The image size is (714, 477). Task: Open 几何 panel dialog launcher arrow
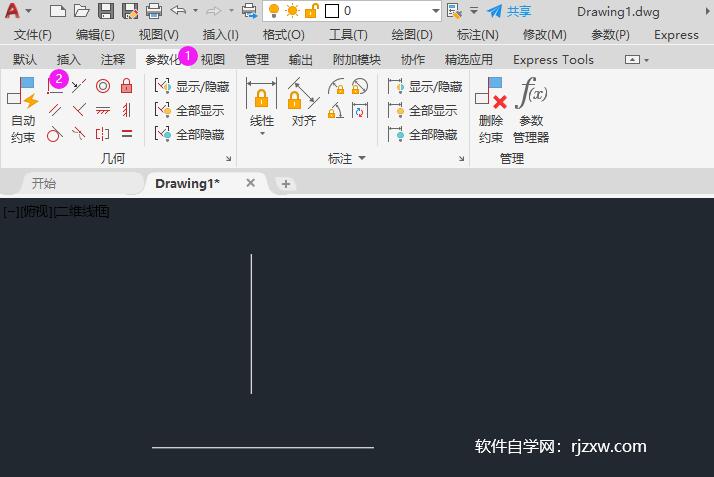click(x=229, y=158)
